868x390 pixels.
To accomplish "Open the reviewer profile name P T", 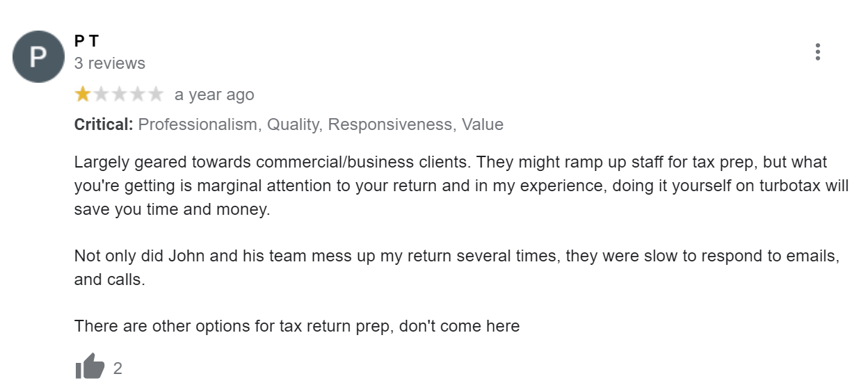I will tap(86, 41).
